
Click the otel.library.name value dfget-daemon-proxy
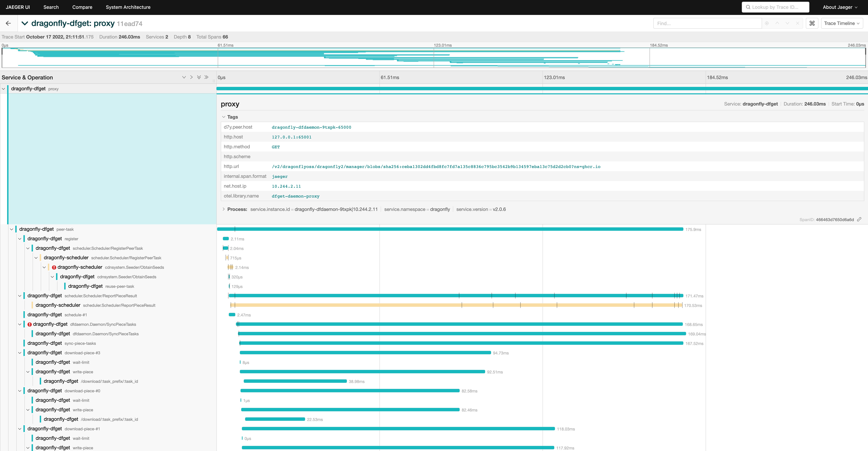pos(296,196)
